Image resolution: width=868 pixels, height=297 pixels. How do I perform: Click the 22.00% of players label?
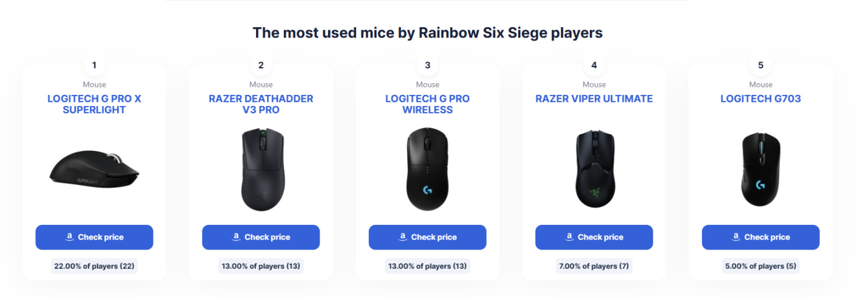pos(94,266)
